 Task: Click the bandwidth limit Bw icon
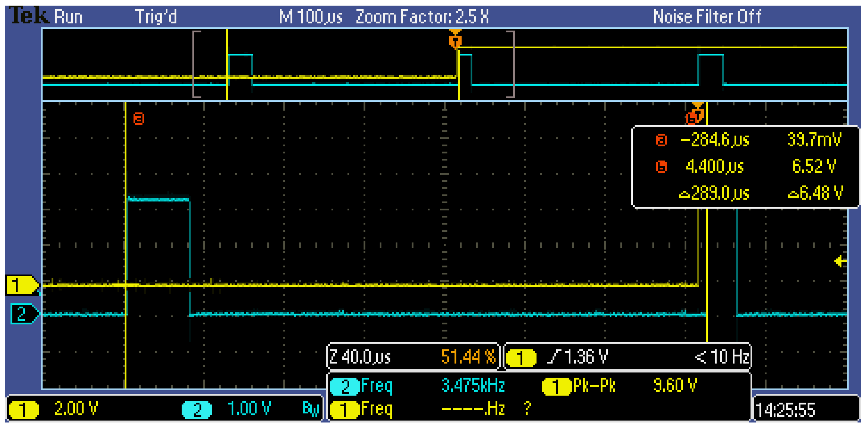[x=310, y=409]
